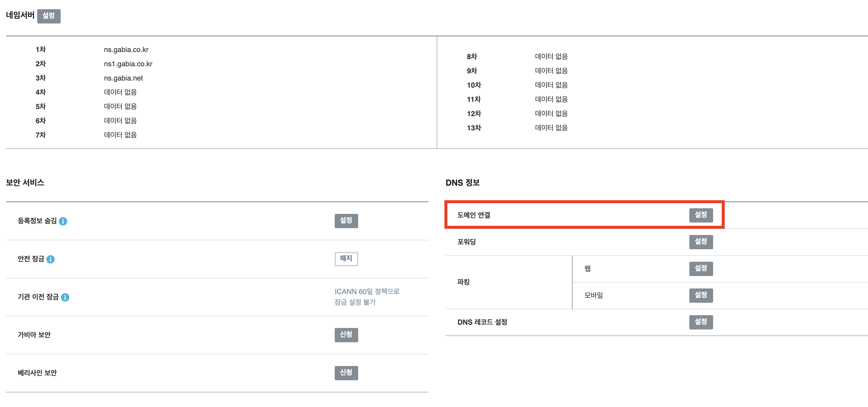Select ns1.gabia.co.kr secondary nameserver entry
This screenshot has width=868, height=407.
click(x=128, y=64)
